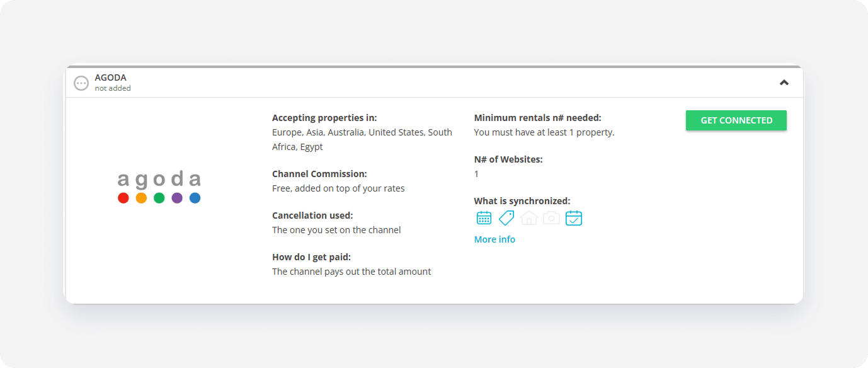Image resolution: width=868 pixels, height=368 pixels.
Task: Click the calendar checkmark bookings sync icon
Action: (574, 218)
